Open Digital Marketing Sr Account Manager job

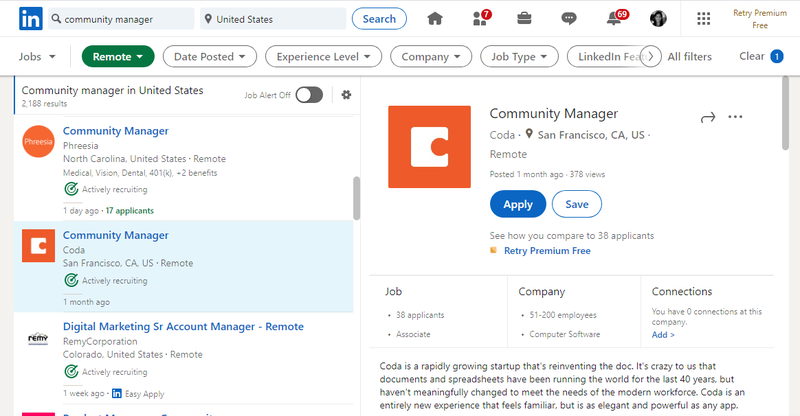(x=183, y=327)
